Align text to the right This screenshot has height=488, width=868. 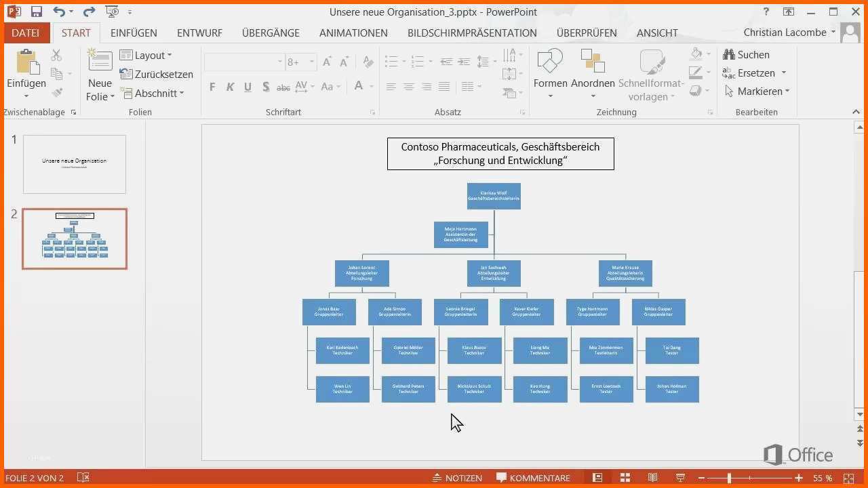427,87
